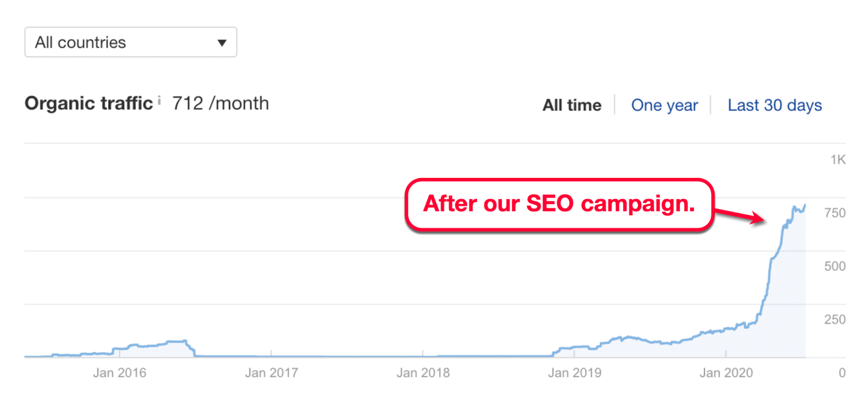
Task: Click the red arrowhead pointing at the chart
Action: [x=758, y=218]
